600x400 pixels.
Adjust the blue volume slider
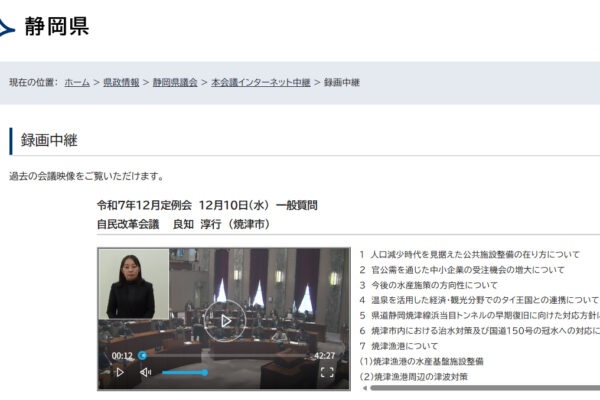(x=185, y=372)
